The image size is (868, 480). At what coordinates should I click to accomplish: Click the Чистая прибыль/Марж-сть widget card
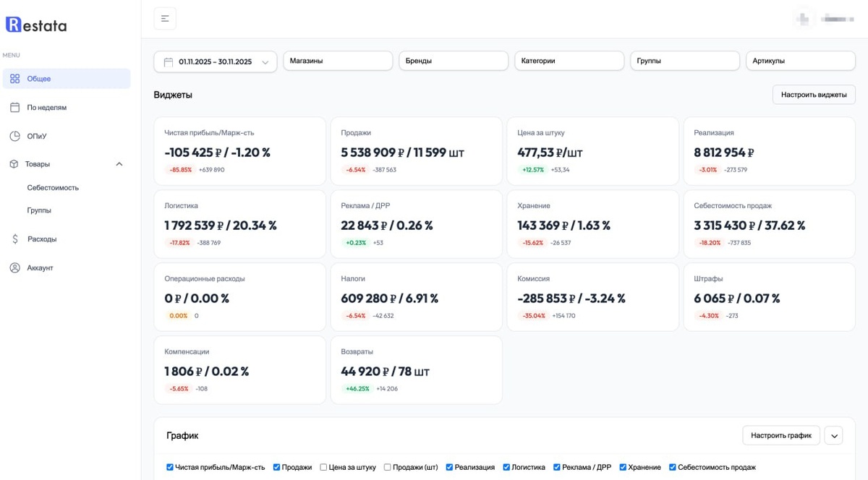tap(240, 151)
